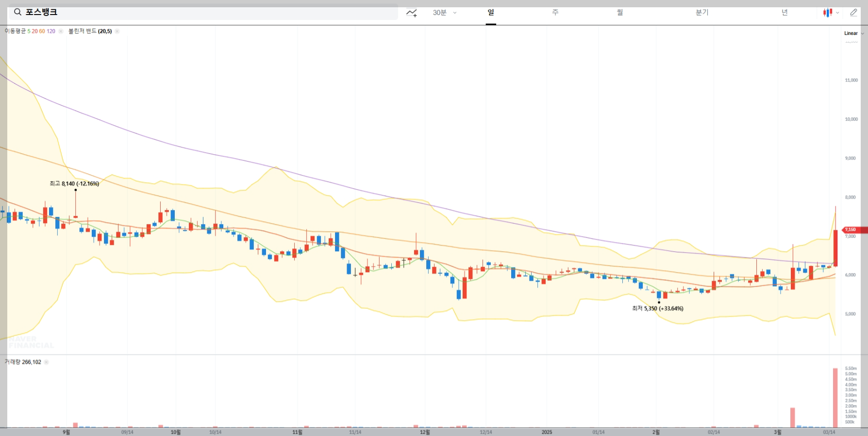Image resolution: width=868 pixels, height=436 pixels.
Task: Expand the 30분 interval dropdown
Action: click(445, 13)
